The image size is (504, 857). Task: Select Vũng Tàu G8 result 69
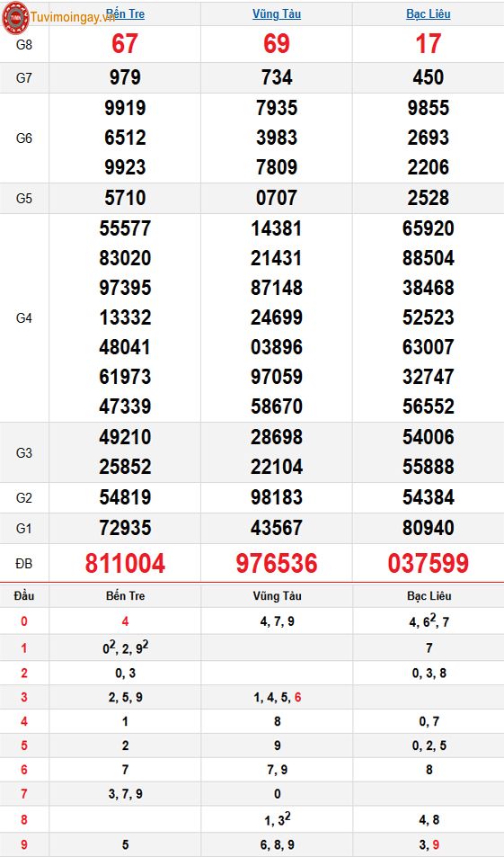[277, 44]
